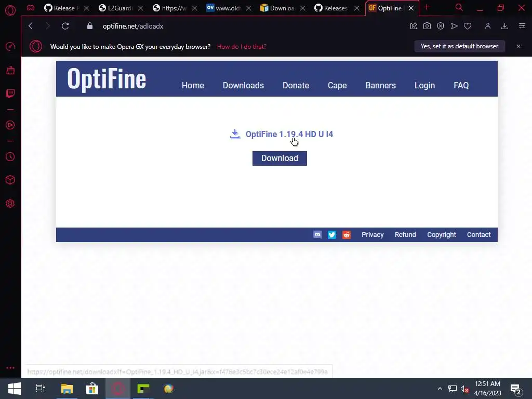Open Task View on taskbar
The width and height of the screenshot is (532, 399).
point(41,389)
